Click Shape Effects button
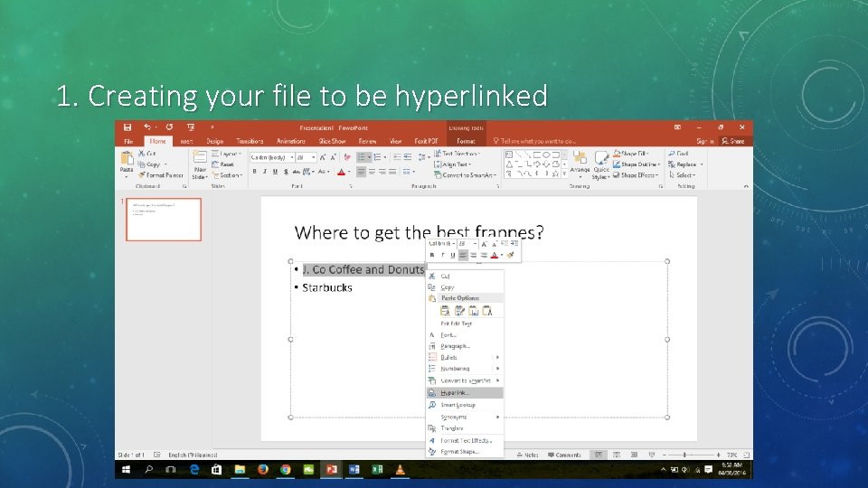 point(636,174)
